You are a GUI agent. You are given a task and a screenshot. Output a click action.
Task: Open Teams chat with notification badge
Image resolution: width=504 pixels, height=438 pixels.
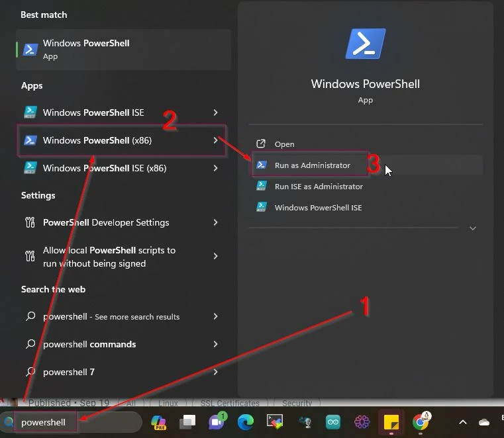point(218,421)
